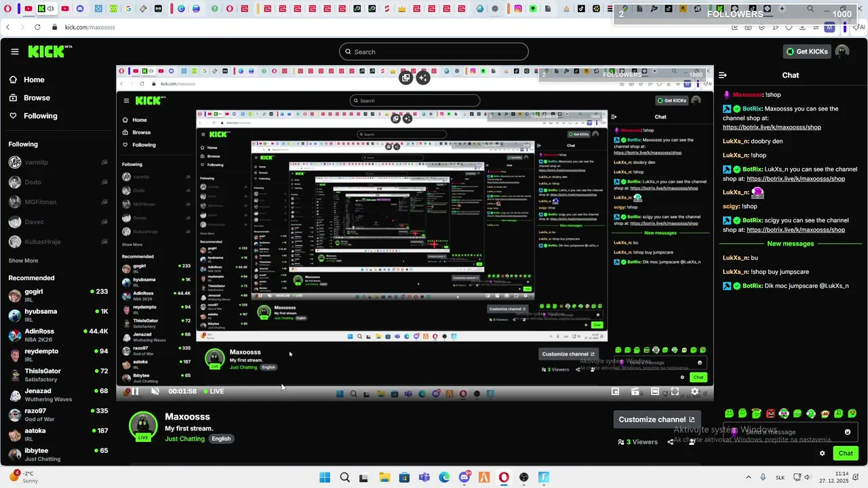Viewport: 868px width, 488px height.
Task: Click the share stream icon
Action: [671, 442]
